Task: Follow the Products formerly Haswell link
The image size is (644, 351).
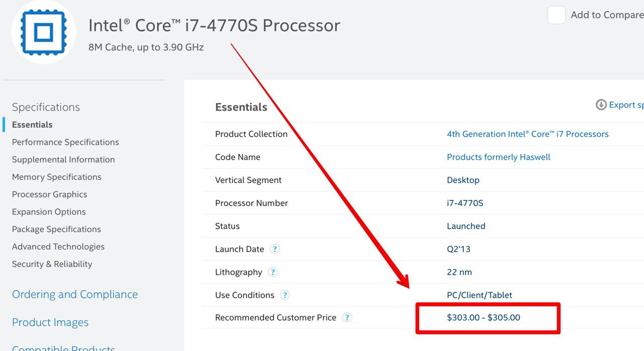Action: click(499, 157)
